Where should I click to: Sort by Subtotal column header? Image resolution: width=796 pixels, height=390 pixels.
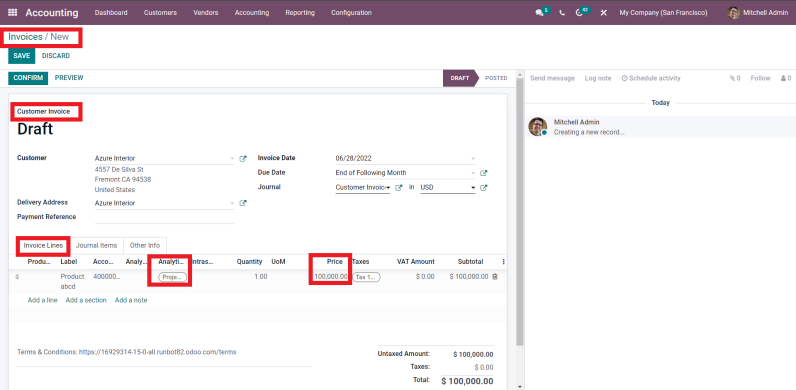[470, 262]
